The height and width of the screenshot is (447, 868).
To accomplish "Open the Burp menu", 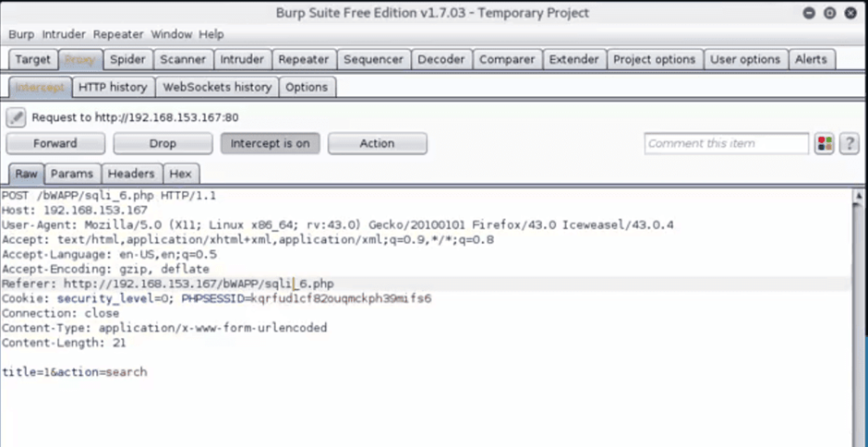I will [x=21, y=34].
